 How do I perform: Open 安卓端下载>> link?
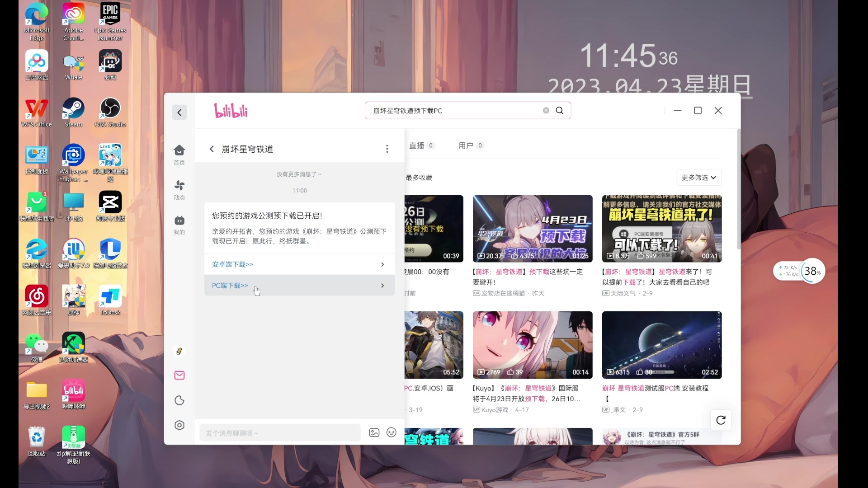coord(233,264)
